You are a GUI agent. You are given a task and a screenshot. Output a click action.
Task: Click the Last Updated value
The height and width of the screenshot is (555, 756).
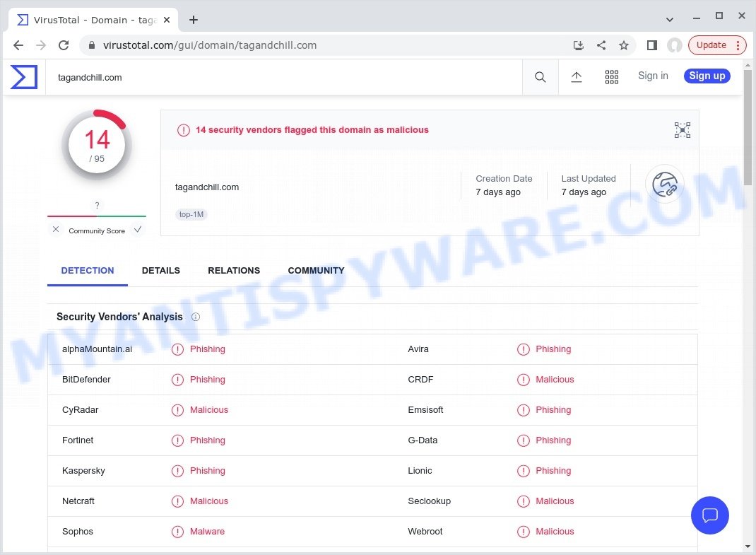point(584,192)
